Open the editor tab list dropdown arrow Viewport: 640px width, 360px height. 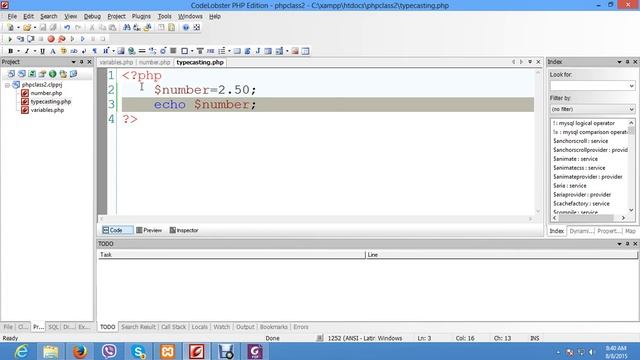[530, 62]
